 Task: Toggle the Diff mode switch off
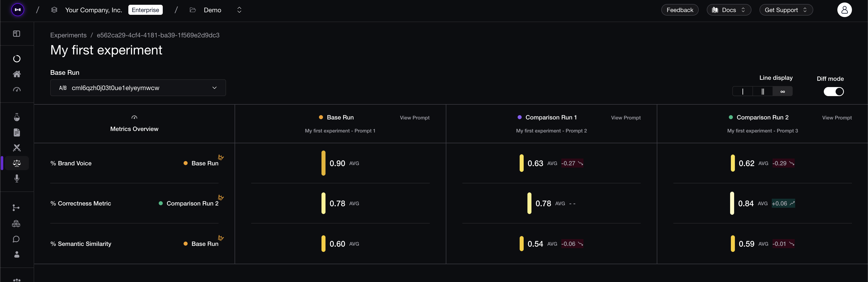[833, 92]
